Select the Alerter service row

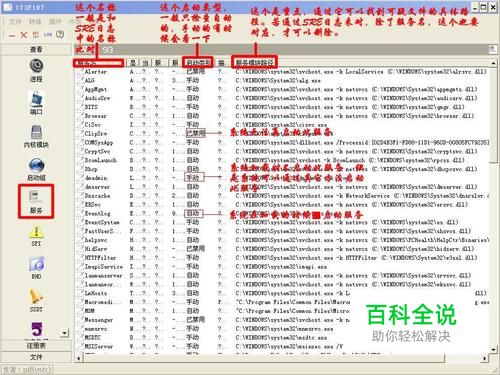point(282,72)
